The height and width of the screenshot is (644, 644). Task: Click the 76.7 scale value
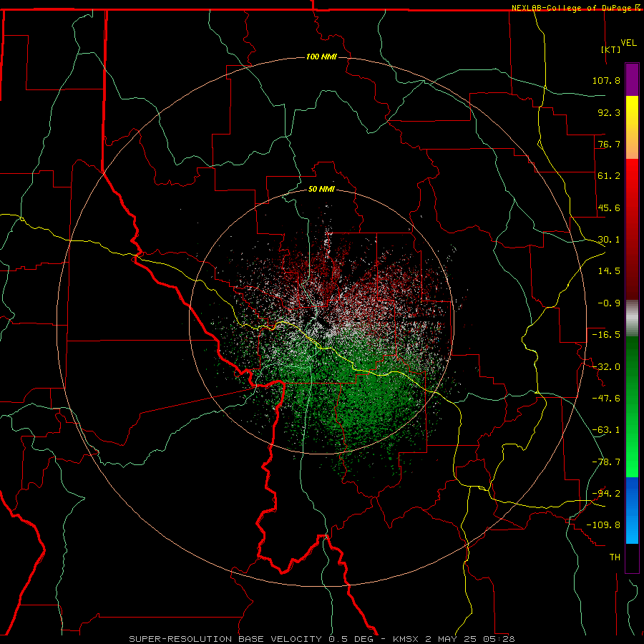point(609,144)
